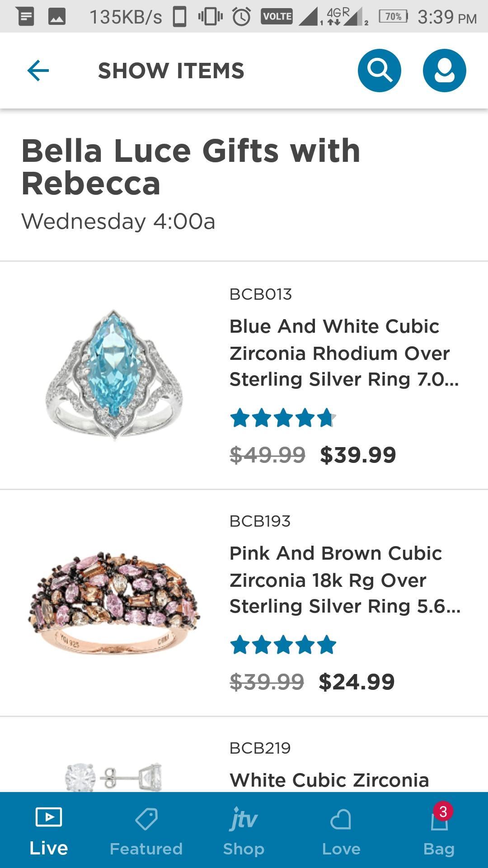Open the image notification in status bar

(x=57, y=17)
